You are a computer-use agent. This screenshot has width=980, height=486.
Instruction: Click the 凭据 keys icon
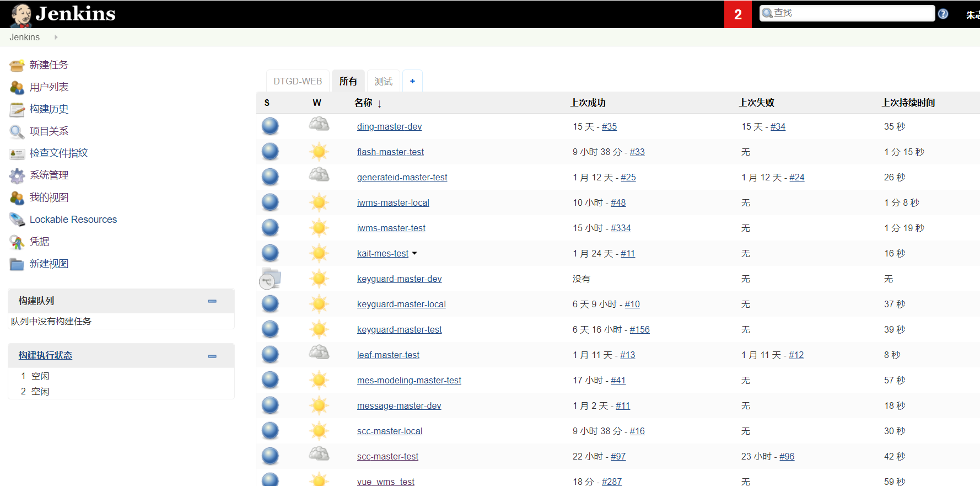(x=17, y=242)
